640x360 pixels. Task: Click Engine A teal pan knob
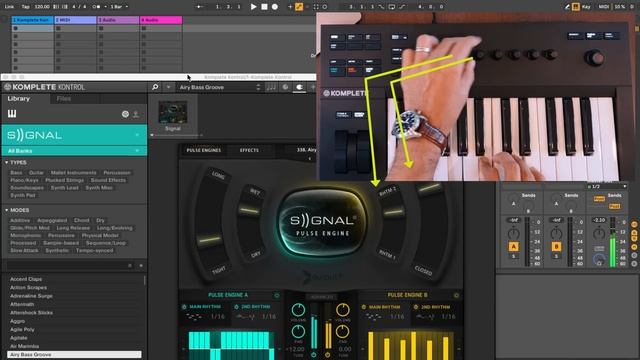pos(298,332)
